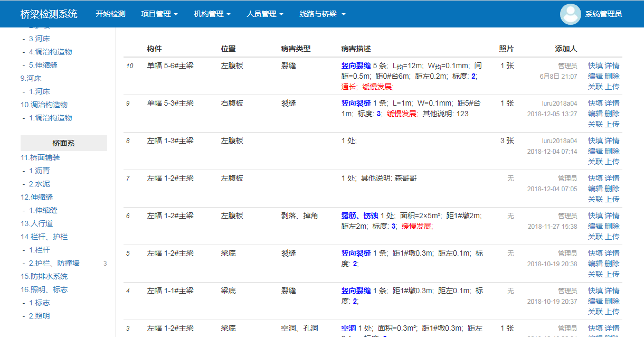
Task: Open the 3 张 photos for row 8
Action: point(507,141)
